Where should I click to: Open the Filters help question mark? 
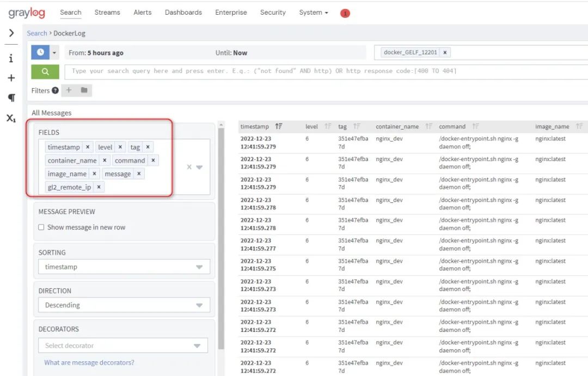point(55,90)
